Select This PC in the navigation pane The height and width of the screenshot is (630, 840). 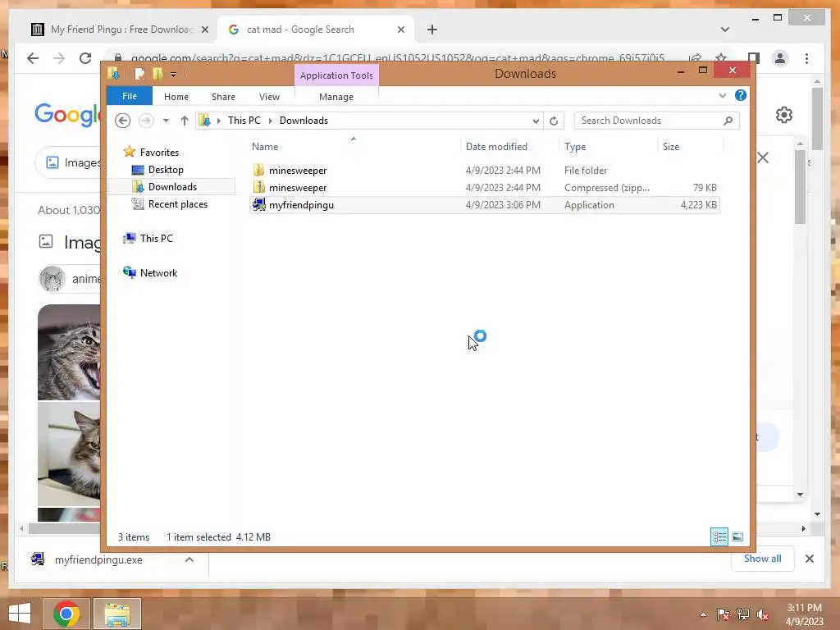(157, 239)
